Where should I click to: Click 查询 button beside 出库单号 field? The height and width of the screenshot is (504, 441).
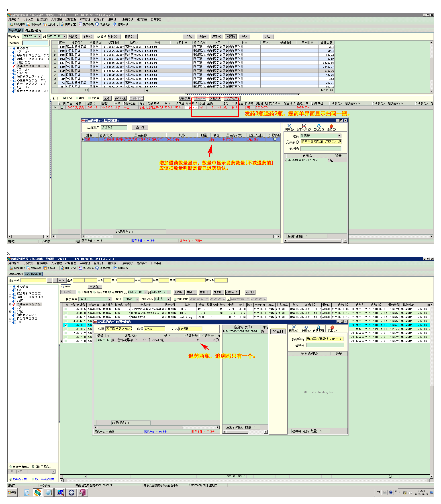tap(140, 127)
